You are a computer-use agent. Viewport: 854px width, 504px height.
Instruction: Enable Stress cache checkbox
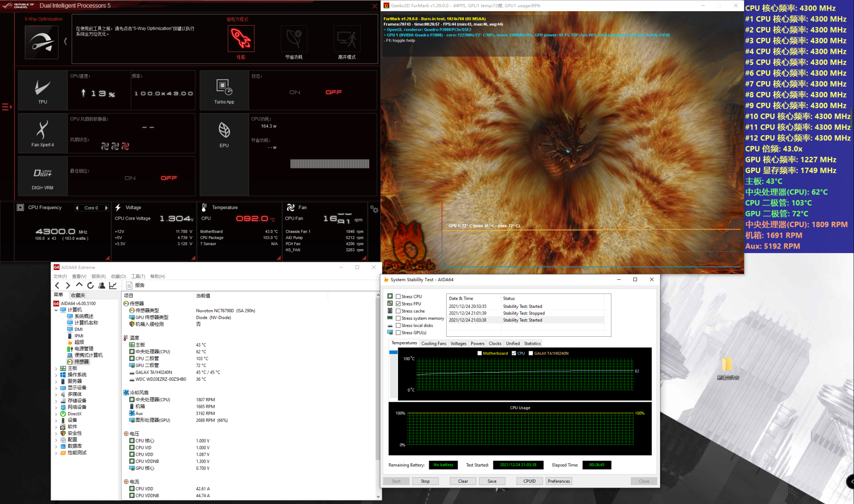[398, 311]
